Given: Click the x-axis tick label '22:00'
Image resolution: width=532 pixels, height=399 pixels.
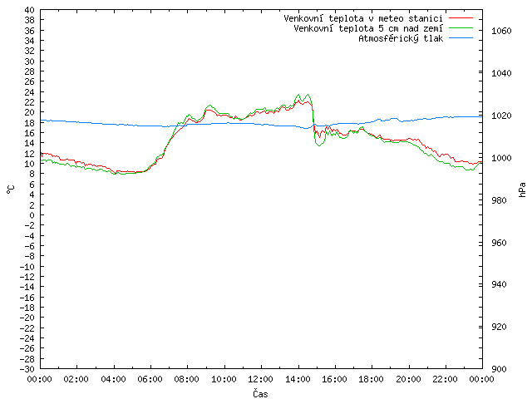Looking at the screenshot, I should [x=445, y=379].
